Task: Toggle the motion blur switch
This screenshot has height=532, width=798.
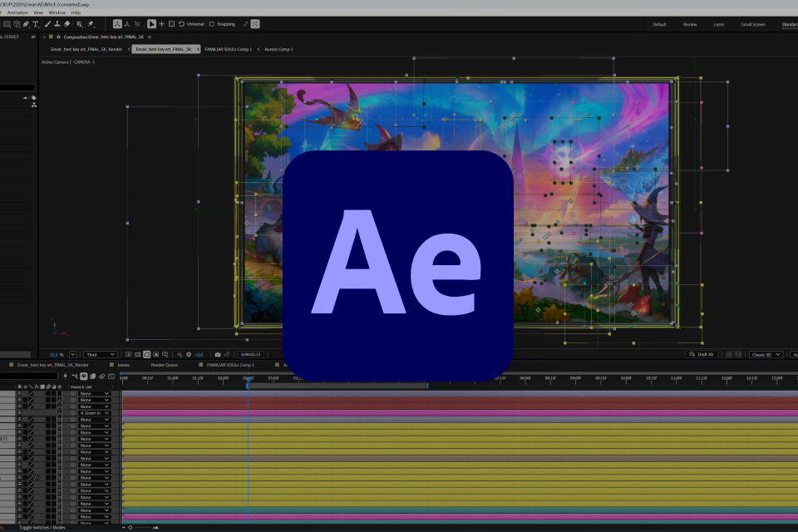Action: (x=101, y=377)
